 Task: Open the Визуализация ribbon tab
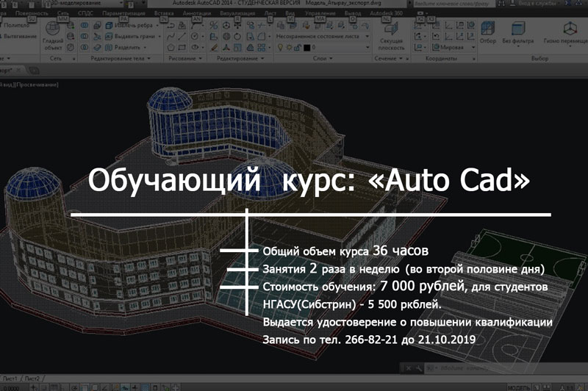pyautogui.click(x=237, y=13)
